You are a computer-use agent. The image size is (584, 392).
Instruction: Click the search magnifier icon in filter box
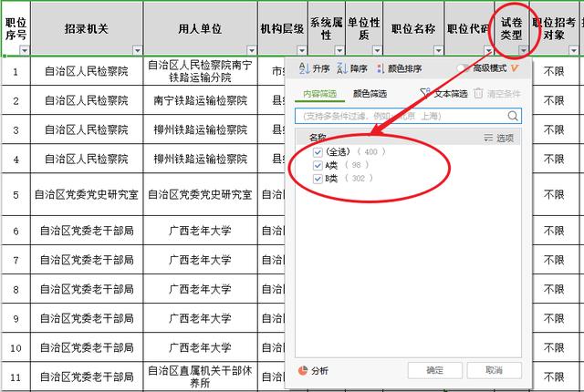point(513,116)
